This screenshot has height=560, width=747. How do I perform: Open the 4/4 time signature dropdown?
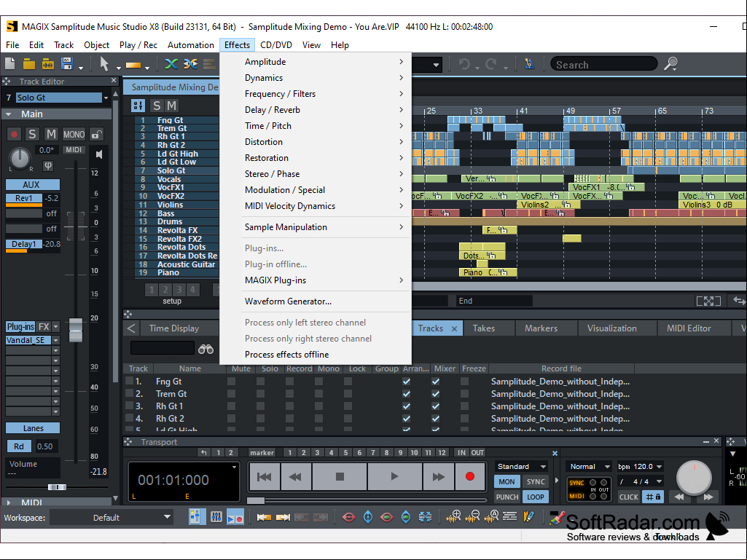point(660,481)
